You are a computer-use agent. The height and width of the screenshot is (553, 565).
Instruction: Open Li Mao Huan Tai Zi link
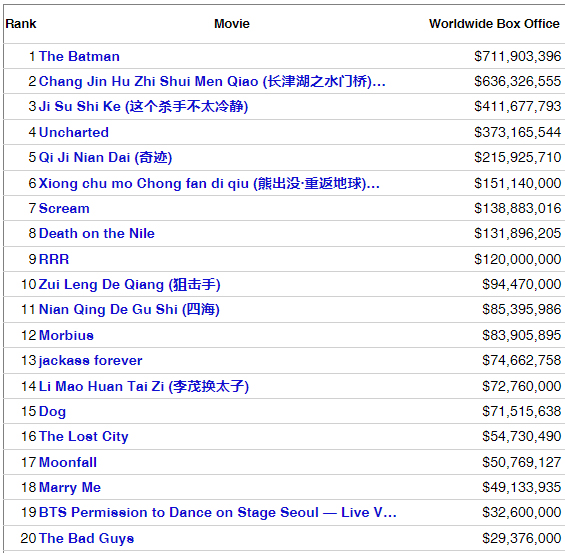[144, 386]
